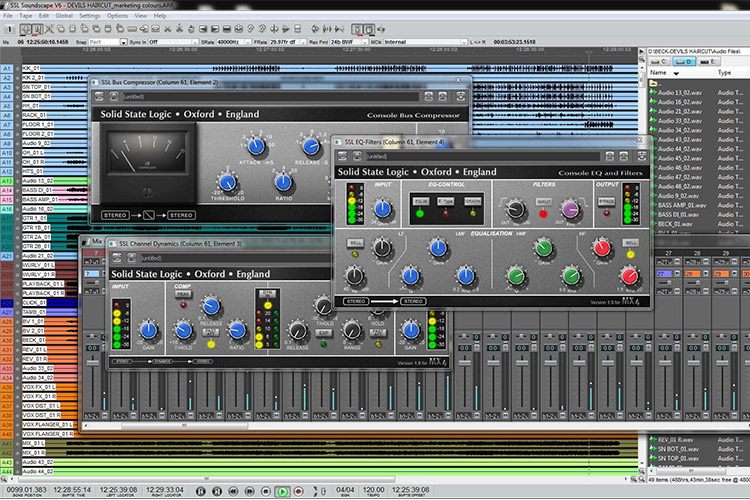The width and height of the screenshot is (750, 500).
Task: Open the Global menu
Action: click(64, 16)
